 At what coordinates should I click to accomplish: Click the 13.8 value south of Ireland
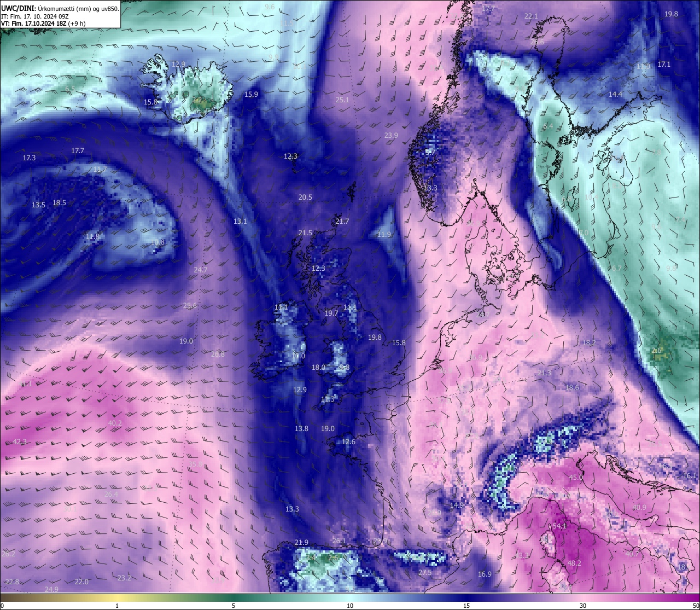pos(301,428)
